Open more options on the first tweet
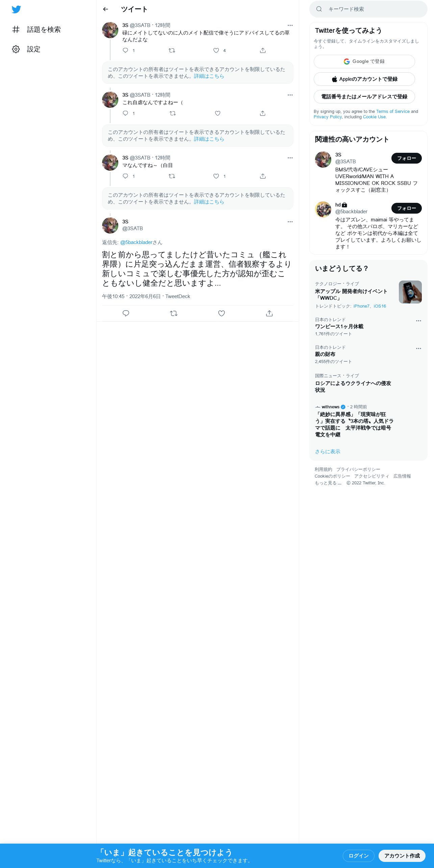The width and height of the screenshot is (434, 868). tap(290, 25)
